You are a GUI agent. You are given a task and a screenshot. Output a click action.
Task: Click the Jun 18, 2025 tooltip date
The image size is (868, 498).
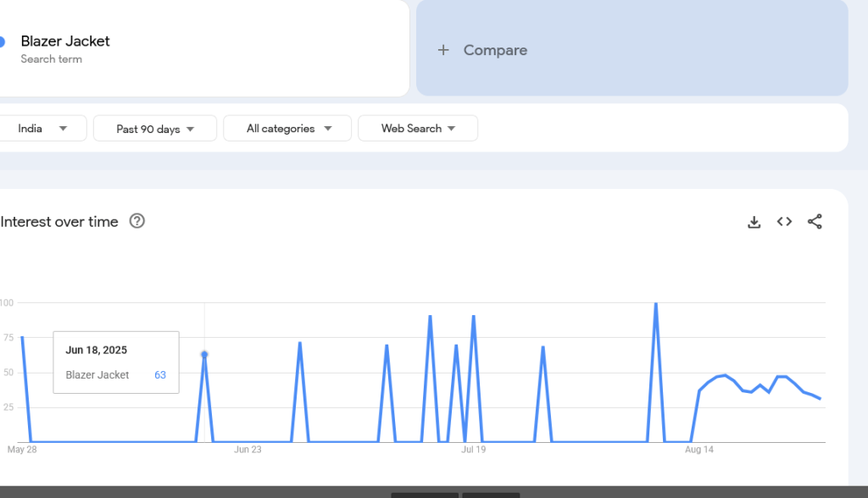tap(97, 350)
